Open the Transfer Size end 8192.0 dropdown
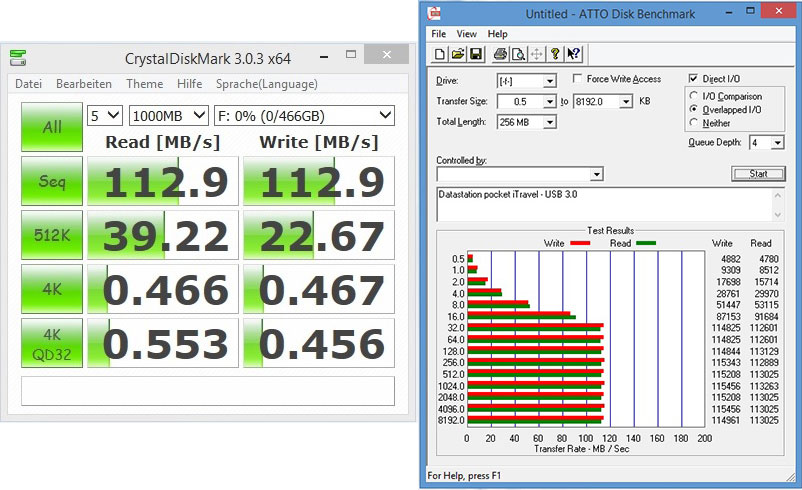This screenshot has width=802, height=490. click(627, 102)
